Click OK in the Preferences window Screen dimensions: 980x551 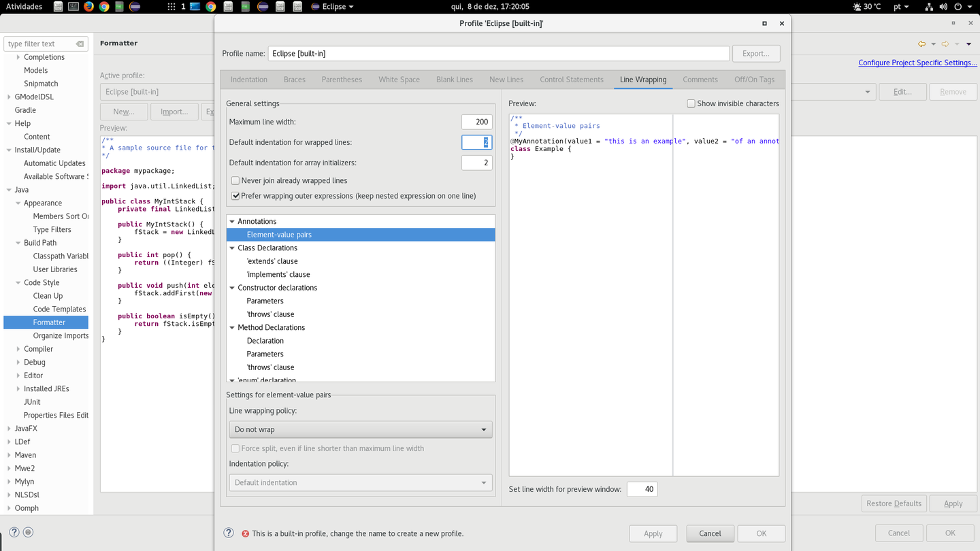point(950,533)
